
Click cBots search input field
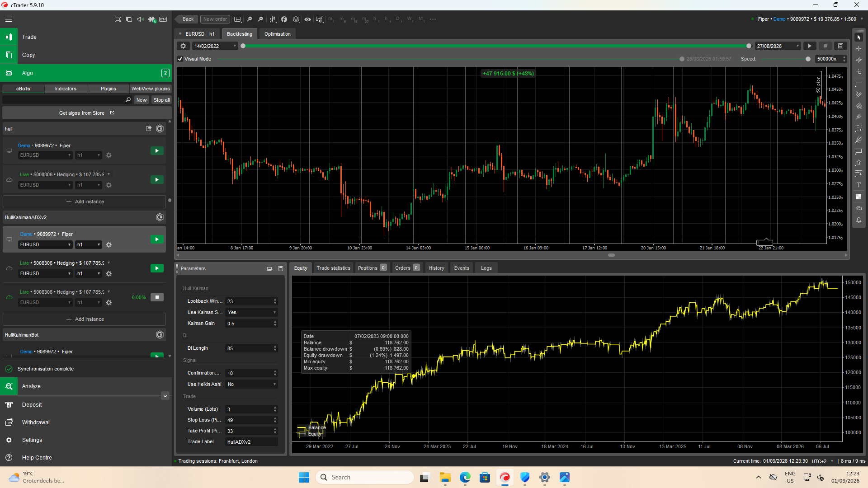67,100
